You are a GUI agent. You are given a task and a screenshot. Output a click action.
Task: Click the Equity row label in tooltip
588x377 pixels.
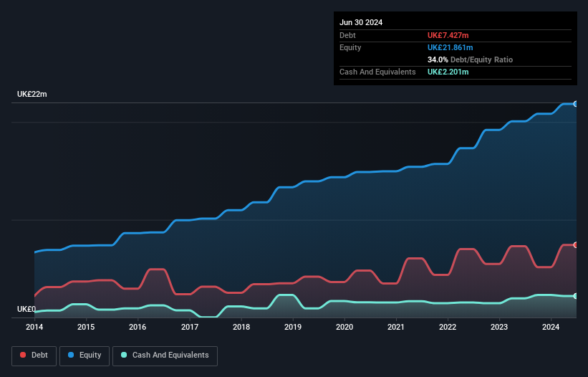[350, 47]
